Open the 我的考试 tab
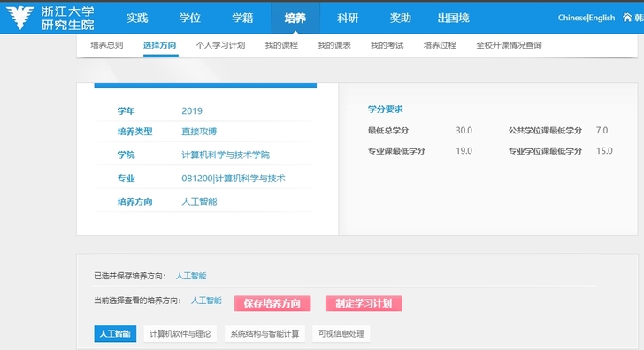This screenshot has width=644, height=350. pos(387,45)
